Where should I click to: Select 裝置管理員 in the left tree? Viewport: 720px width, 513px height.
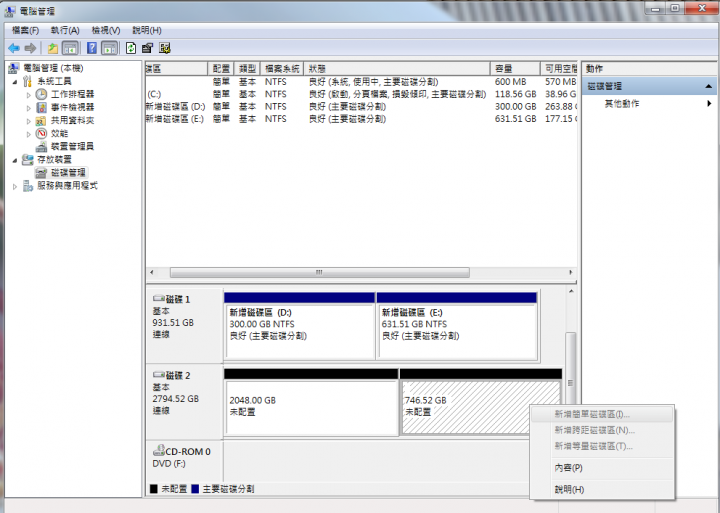72,147
